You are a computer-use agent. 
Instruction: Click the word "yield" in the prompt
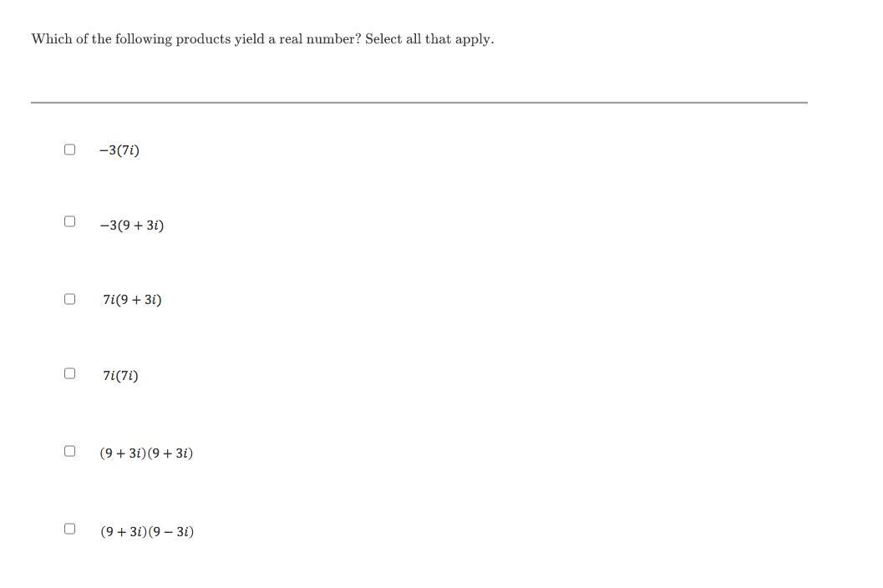[250, 39]
